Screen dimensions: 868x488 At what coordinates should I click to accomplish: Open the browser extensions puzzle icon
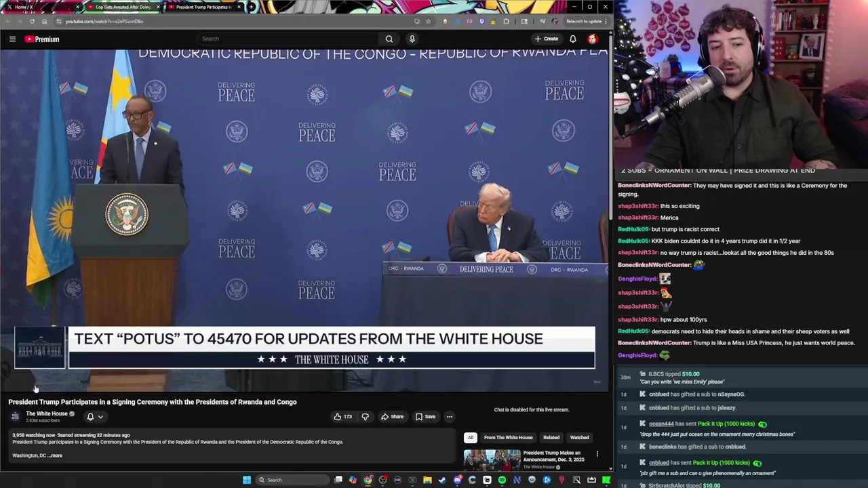[x=506, y=21]
